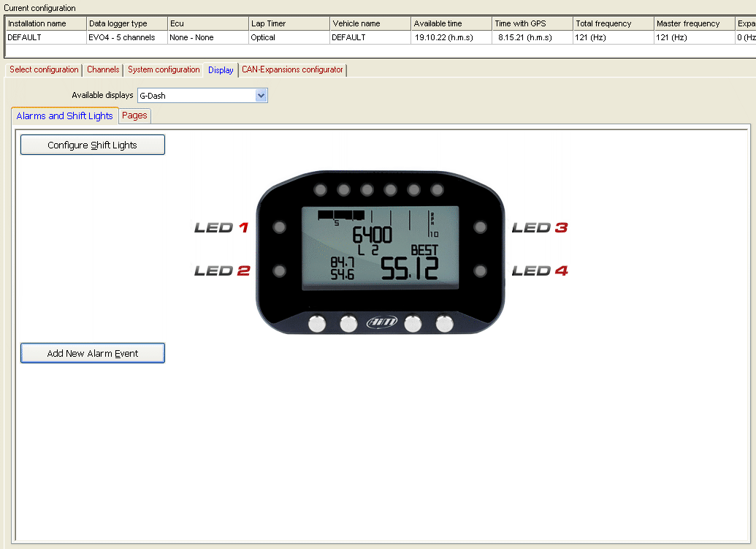The width and height of the screenshot is (756, 549).
Task: Select the '121 (Hz)' cell under Total frequency
Action: coord(614,37)
